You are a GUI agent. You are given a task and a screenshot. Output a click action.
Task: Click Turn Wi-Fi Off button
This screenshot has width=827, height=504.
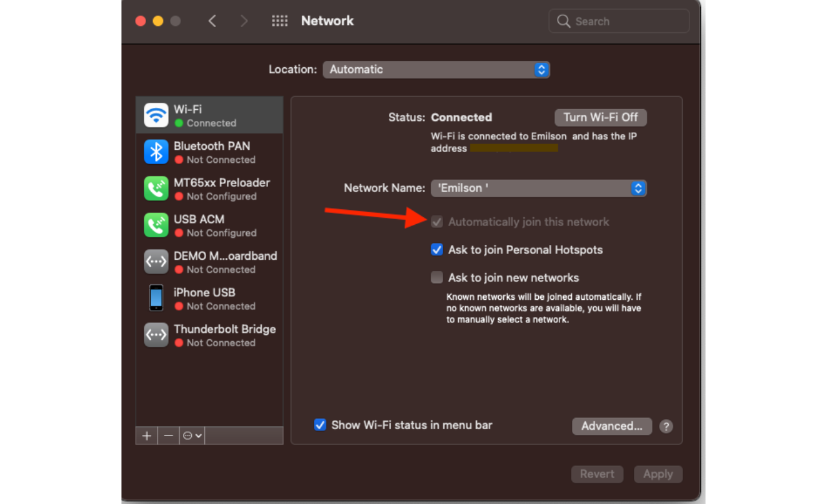tap(600, 118)
